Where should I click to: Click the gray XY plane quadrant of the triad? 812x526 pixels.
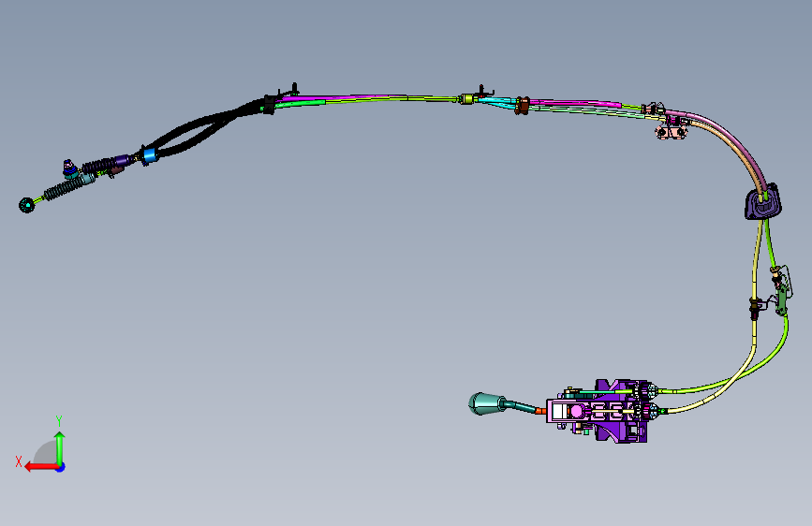tap(46, 453)
